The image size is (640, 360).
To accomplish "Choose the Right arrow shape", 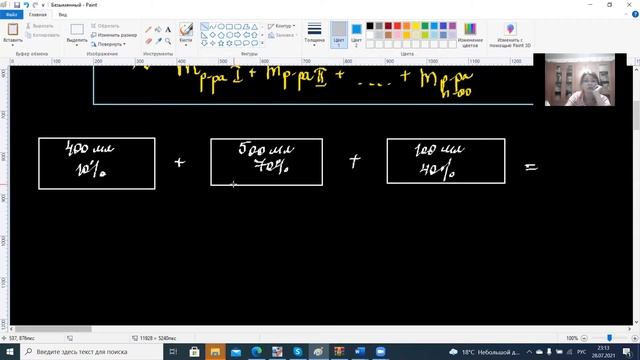I will pyautogui.click(x=238, y=35).
